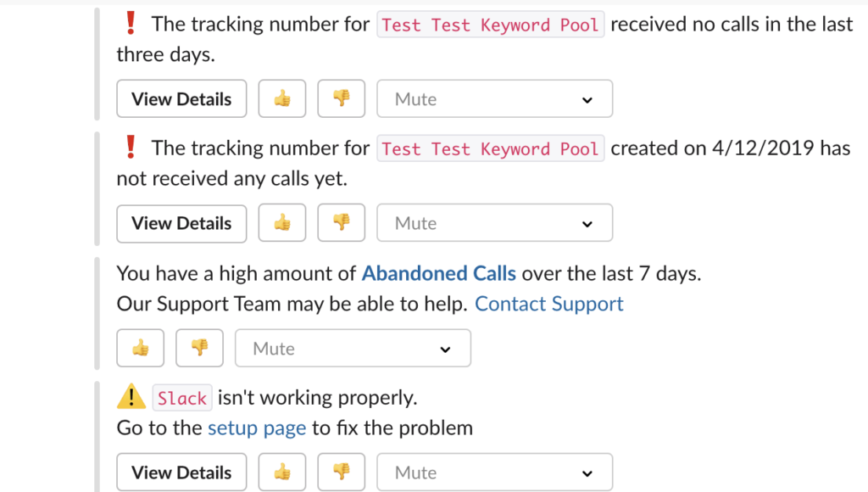Thumbs down the no-calls-in-three-days alert
The width and height of the screenshot is (868, 492).
(x=341, y=98)
